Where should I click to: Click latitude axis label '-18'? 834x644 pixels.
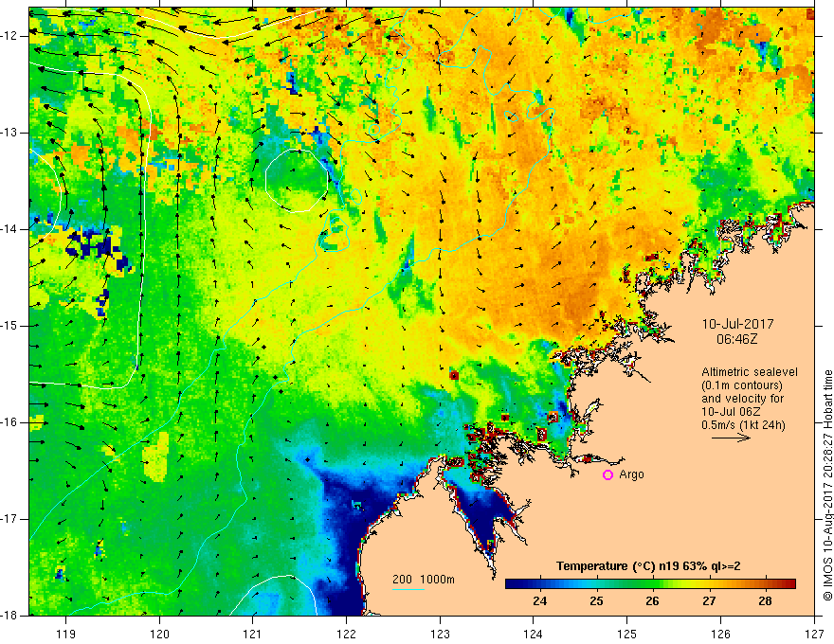pos(10,616)
